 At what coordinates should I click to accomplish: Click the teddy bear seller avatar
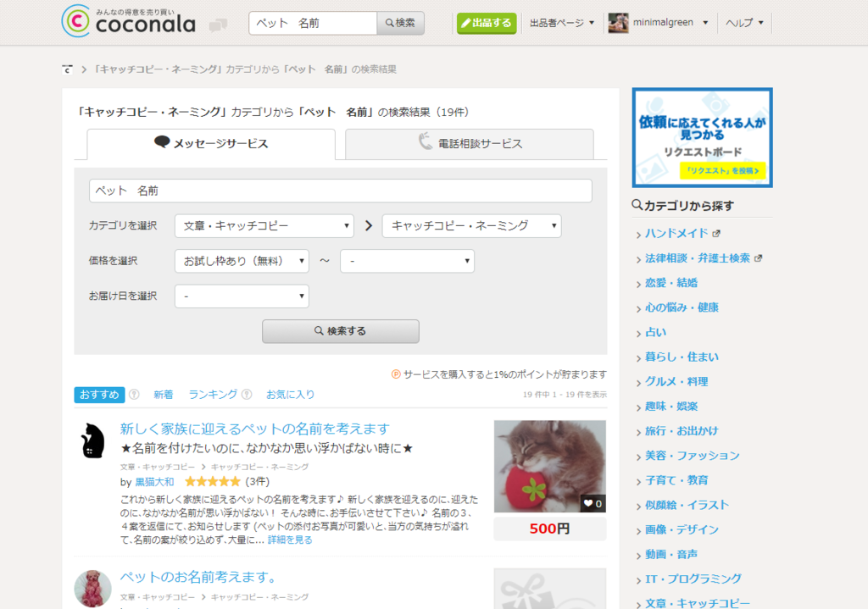(x=92, y=589)
